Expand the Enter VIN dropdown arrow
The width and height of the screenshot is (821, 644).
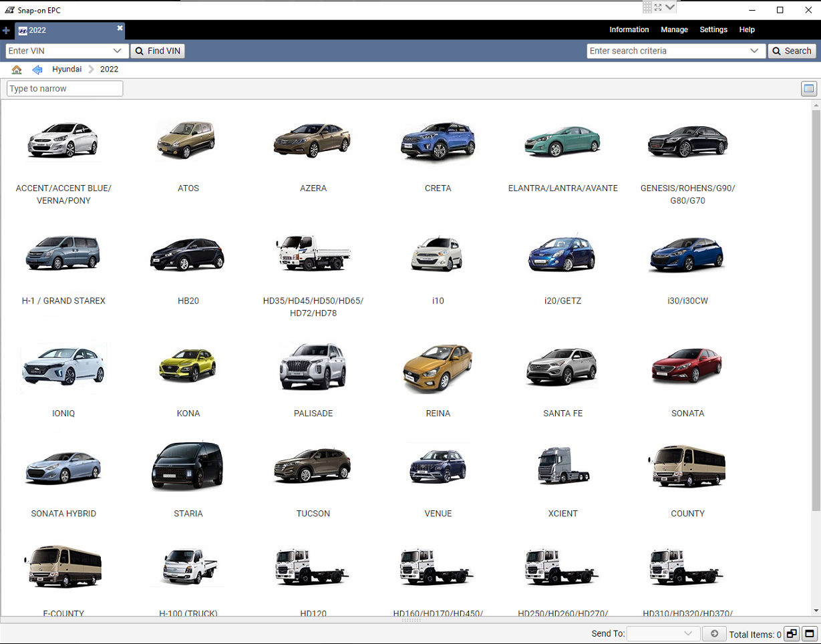pos(118,51)
